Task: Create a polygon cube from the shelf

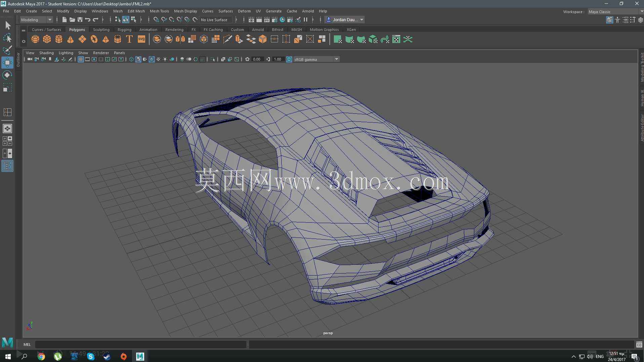Action: pos(47,39)
